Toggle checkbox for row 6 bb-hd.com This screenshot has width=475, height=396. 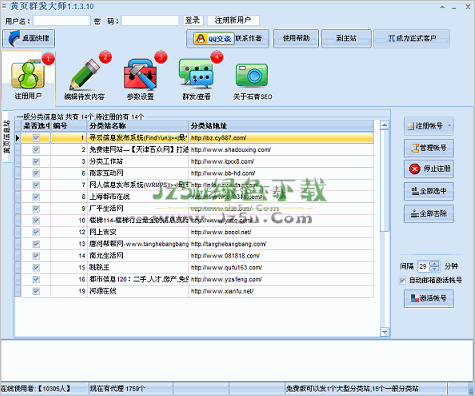coord(36,173)
